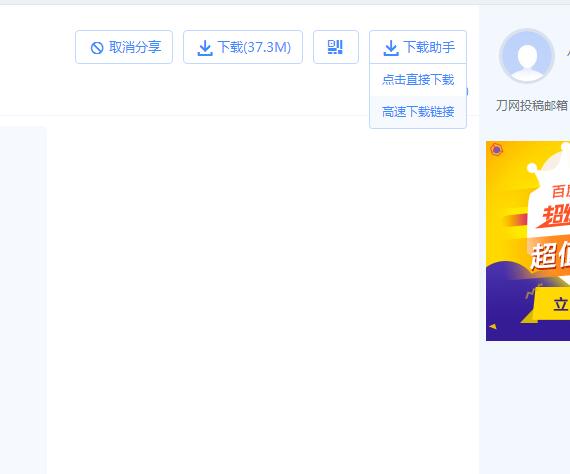
Task: Click the red 超 slogan on the ad
Action: (x=555, y=216)
